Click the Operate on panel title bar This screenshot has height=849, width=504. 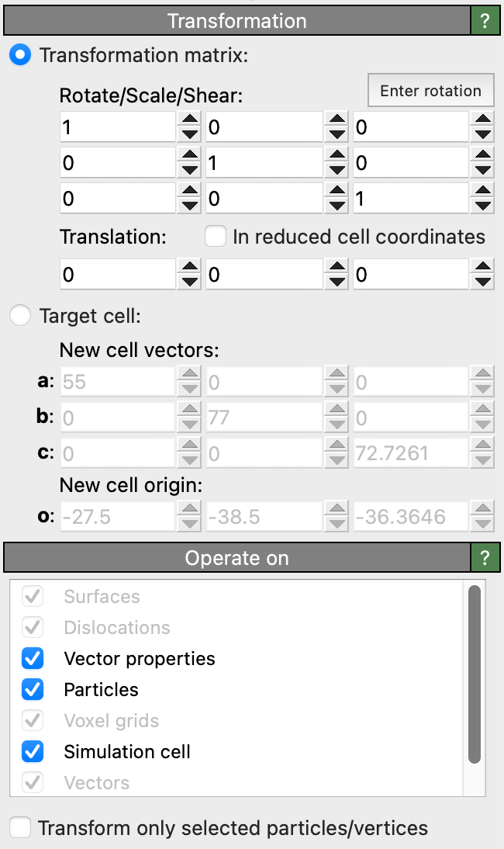pos(236,558)
